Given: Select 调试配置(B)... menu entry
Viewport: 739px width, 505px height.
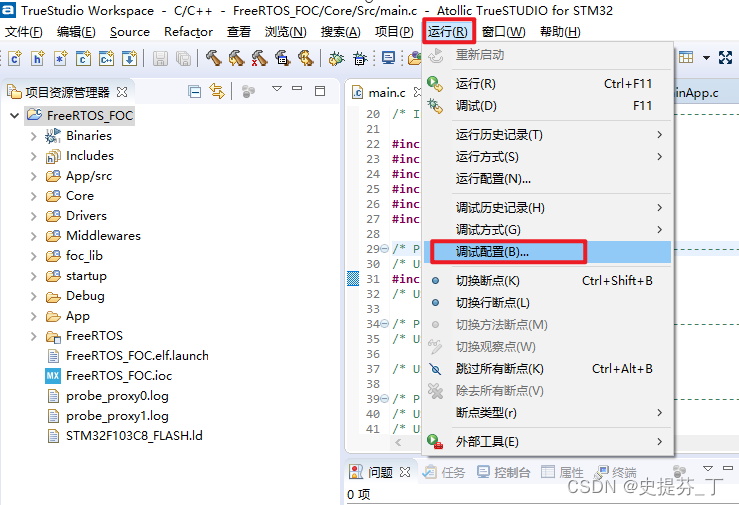Looking at the screenshot, I should click(x=547, y=252).
